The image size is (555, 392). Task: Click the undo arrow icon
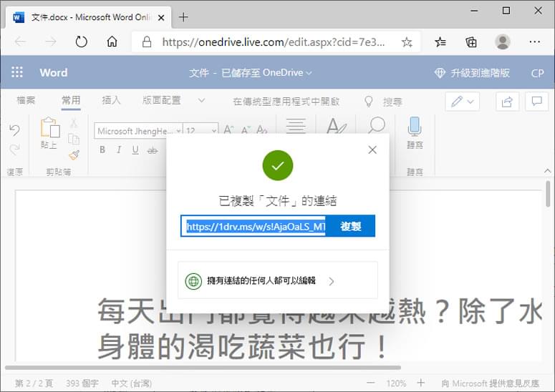tap(14, 129)
